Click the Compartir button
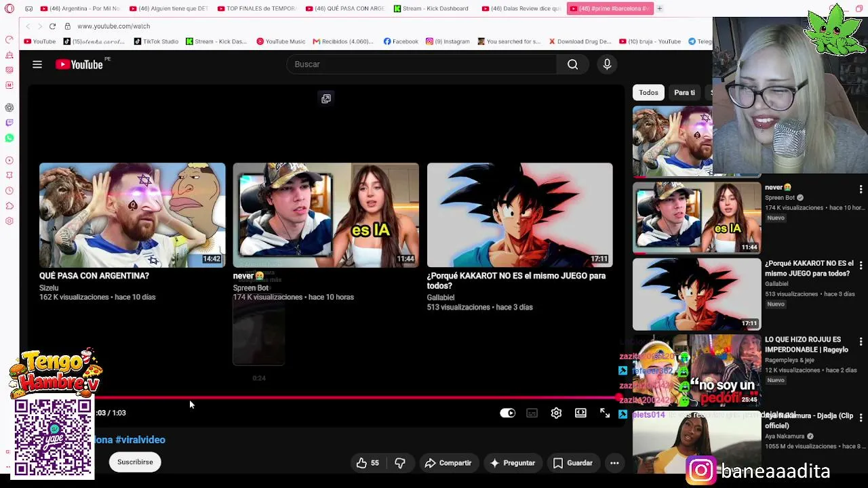Screen dimensions: 868x488 (x=448, y=463)
